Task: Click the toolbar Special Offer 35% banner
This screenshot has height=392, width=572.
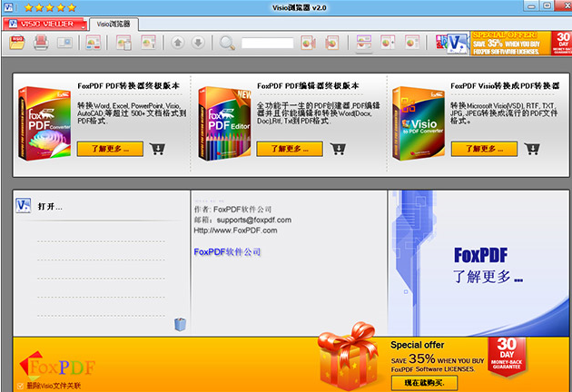Action: [510, 43]
